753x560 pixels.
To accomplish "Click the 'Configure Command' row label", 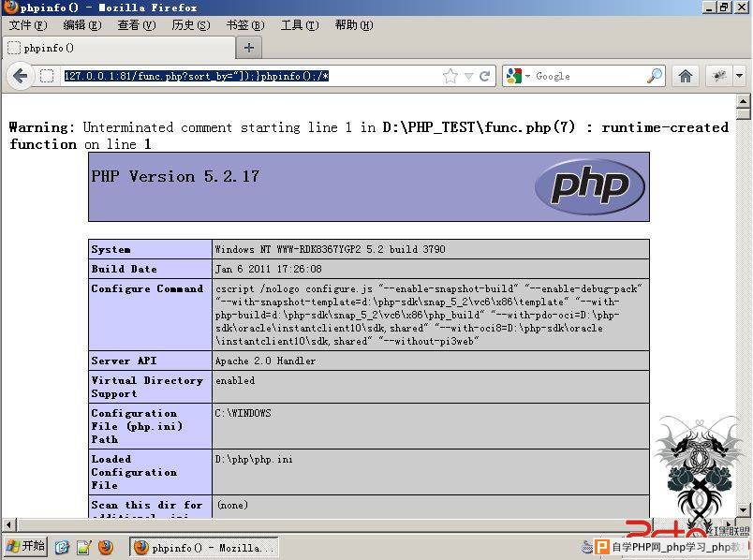I will [x=147, y=288].
